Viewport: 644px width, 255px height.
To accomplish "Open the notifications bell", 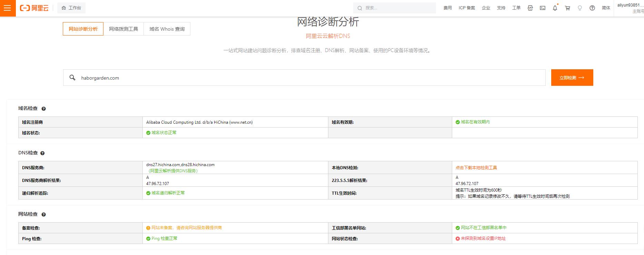I will pyautogui.click(x=555, y=8).
